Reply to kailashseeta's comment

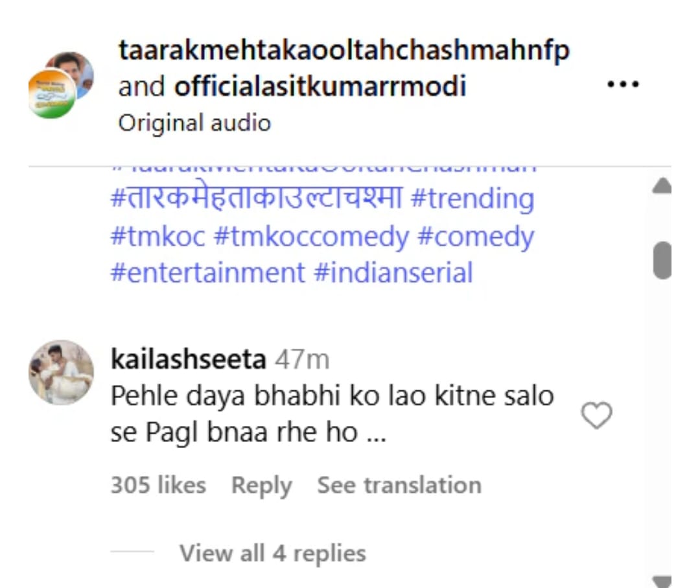point(261,485)
